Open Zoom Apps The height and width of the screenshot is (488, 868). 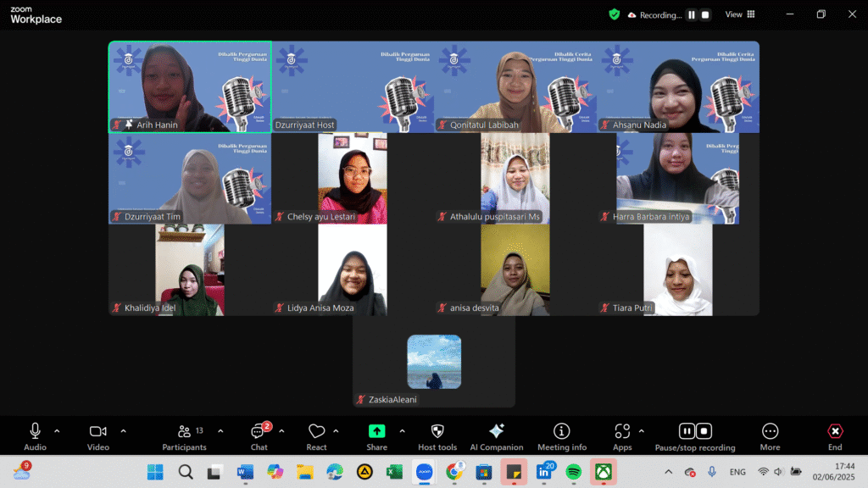tap(623, 432)
